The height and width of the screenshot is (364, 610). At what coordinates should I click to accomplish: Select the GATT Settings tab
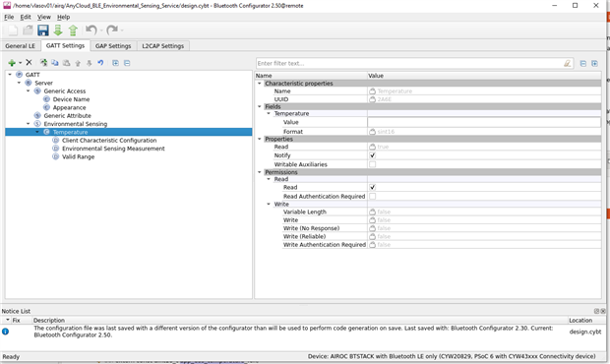click(x=65, y=45)
